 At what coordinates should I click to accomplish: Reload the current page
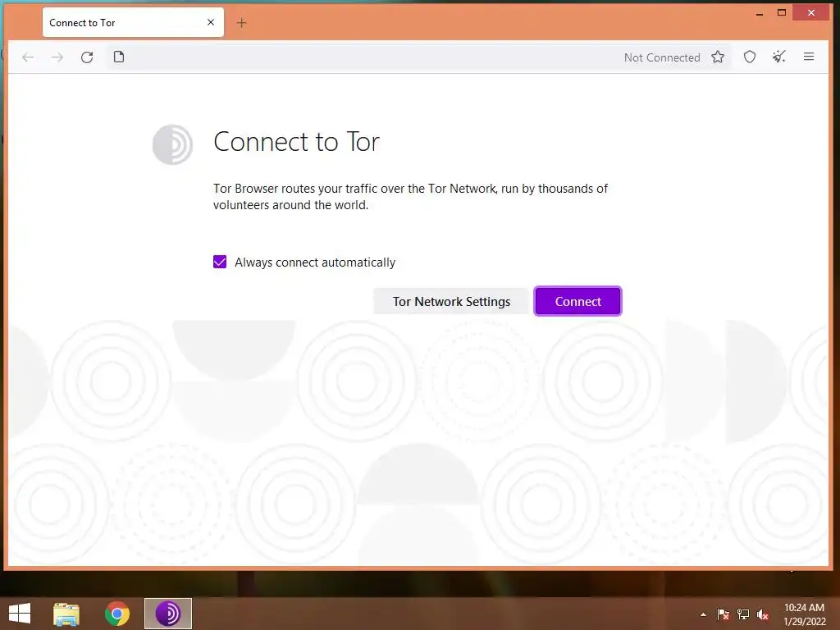point(87,57)
